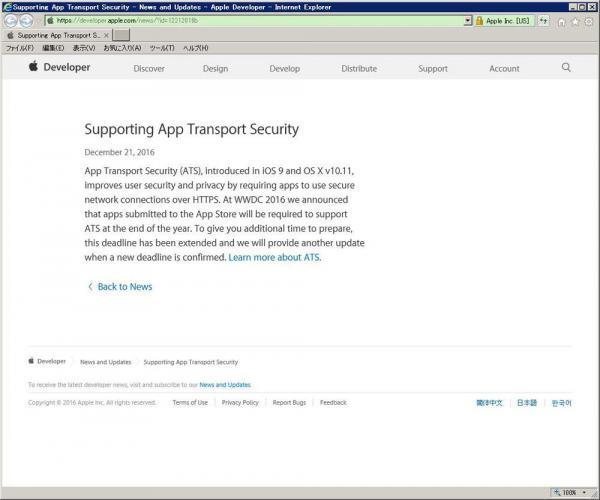Image resolution: width=600 pixels, height=500 pixels.
Task: Switch language to 日本語
Action: pyautogui.click(x=527, y=403)
